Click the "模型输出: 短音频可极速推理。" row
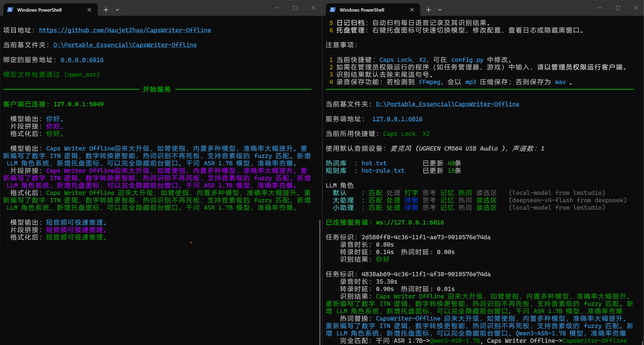 click(x=59, y=222)
